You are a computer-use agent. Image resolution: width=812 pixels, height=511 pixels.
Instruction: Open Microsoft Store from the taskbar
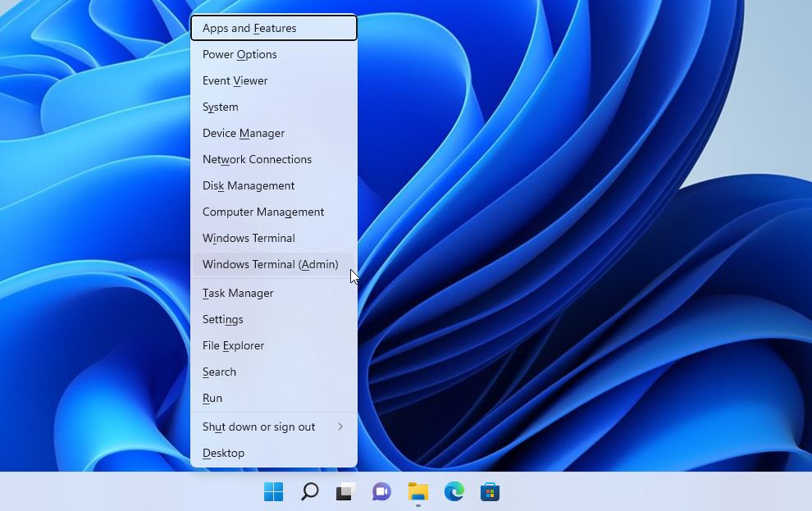tap(490, 491)
